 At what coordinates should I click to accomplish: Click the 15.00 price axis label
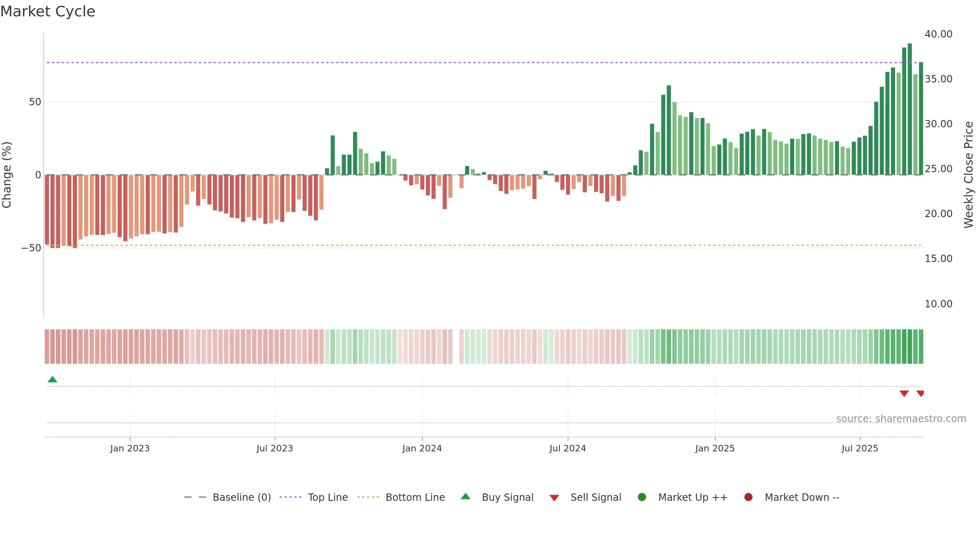(938, 259)
